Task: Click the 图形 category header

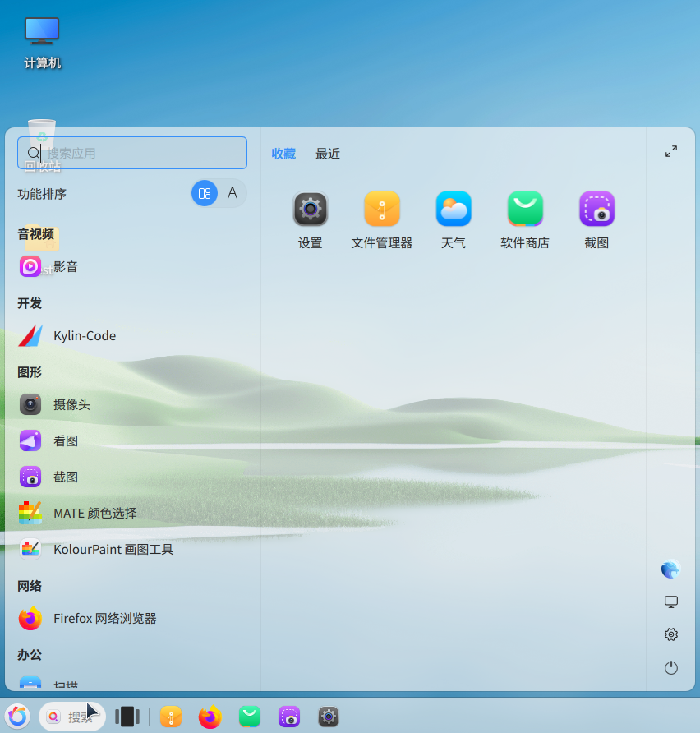Action: (30, 372)
